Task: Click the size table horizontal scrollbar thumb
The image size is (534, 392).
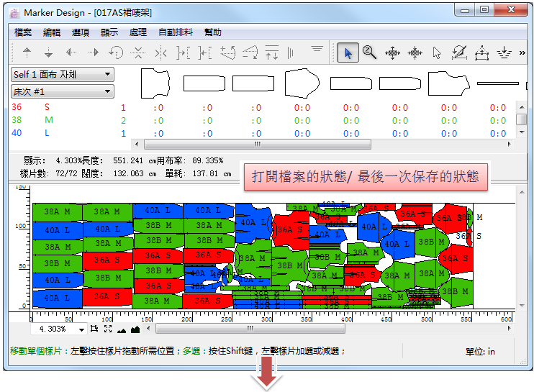Action: point(258,144)
